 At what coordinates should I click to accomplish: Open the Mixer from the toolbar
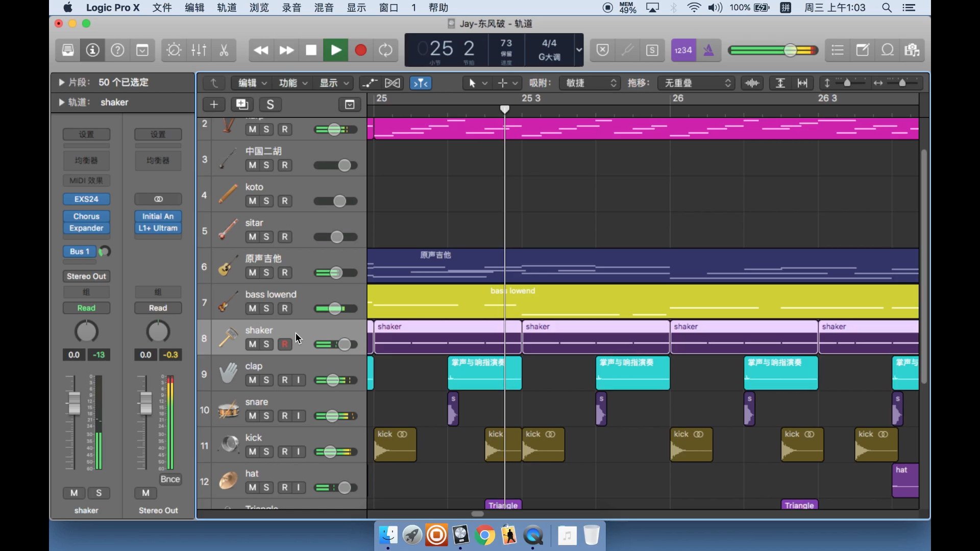point(199,50)
